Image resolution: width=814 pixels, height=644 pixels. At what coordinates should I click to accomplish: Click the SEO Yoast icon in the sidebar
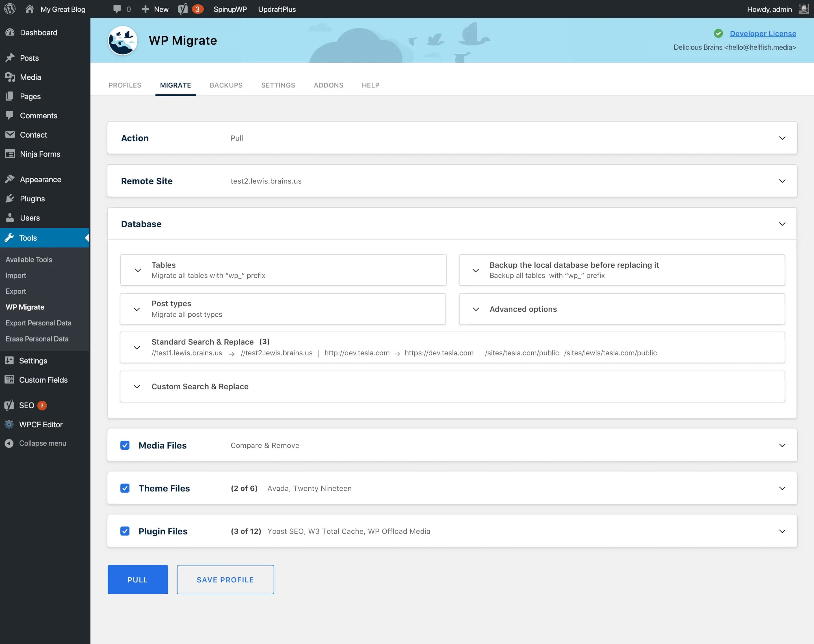click(9, 405)
